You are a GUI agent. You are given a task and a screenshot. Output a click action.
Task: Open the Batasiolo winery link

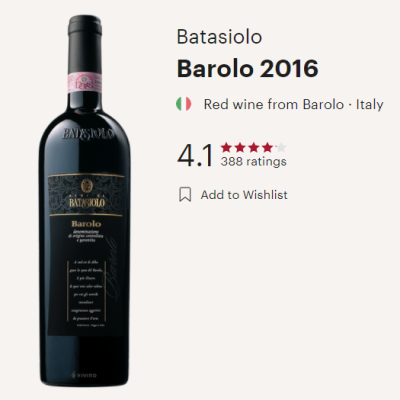219,37
